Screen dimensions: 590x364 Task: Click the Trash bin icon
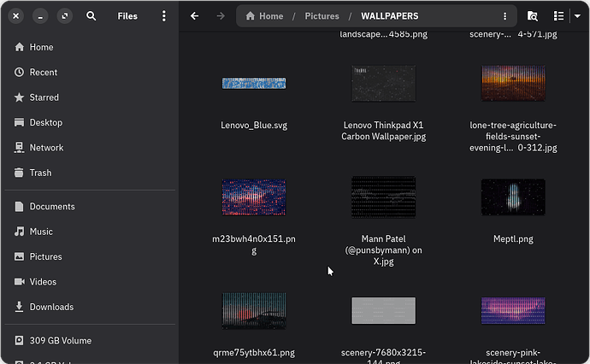click(19, 173)
